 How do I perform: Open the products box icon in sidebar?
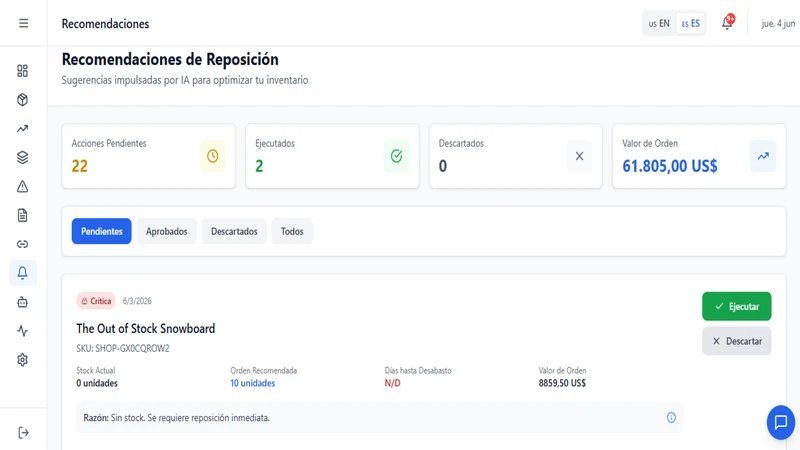(22, 99)
